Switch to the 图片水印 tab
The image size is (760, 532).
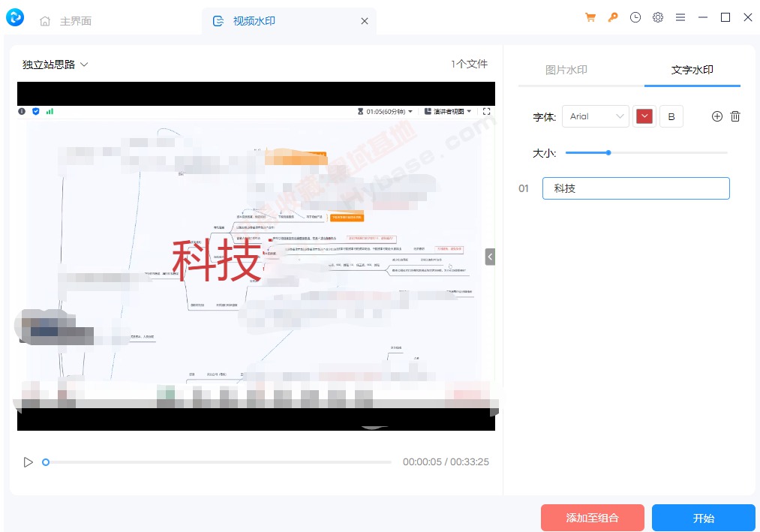[x=566, y=70]
